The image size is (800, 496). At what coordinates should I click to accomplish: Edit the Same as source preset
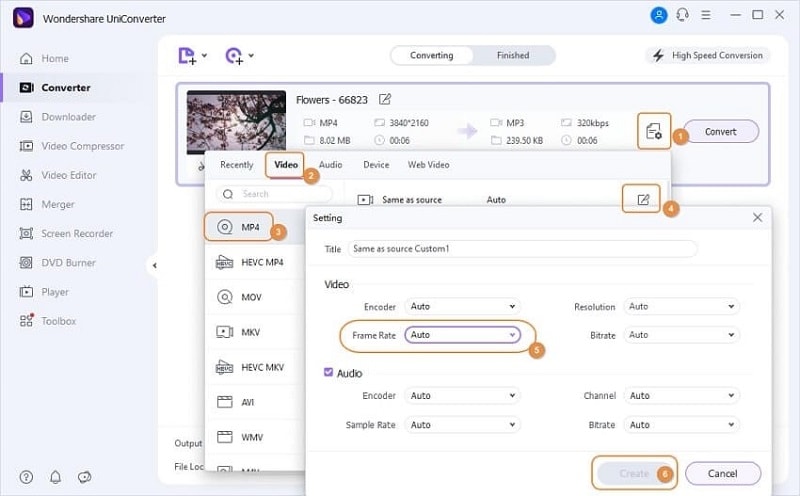coord(643,199)
